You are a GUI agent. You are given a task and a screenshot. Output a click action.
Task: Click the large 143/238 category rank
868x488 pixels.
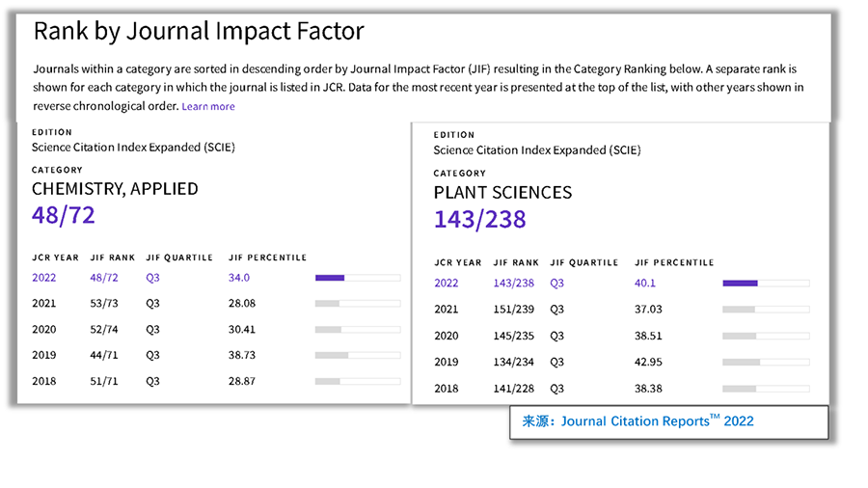tap(479, 220)
